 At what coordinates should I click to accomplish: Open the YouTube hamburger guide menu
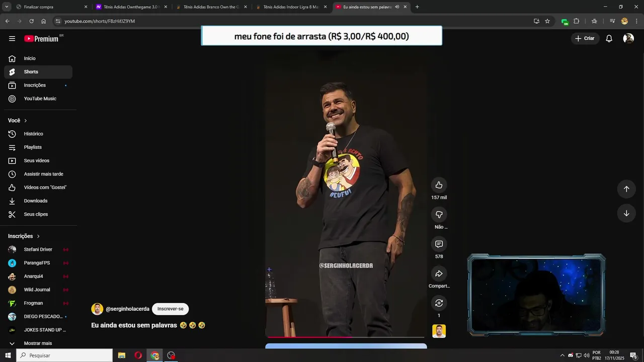[x=12, y=39]
